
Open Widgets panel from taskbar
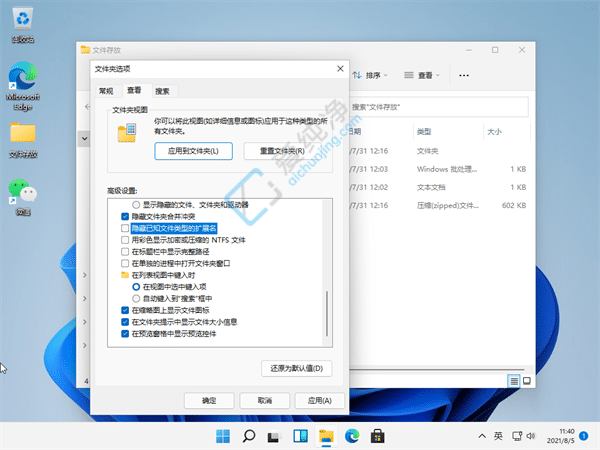click(300, 436)
